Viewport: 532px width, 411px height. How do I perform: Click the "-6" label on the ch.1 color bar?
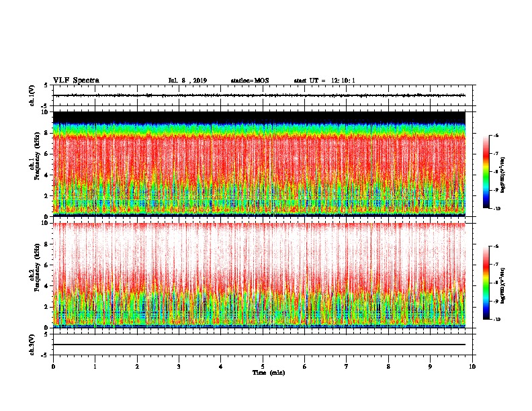click(x=496, y=136)
